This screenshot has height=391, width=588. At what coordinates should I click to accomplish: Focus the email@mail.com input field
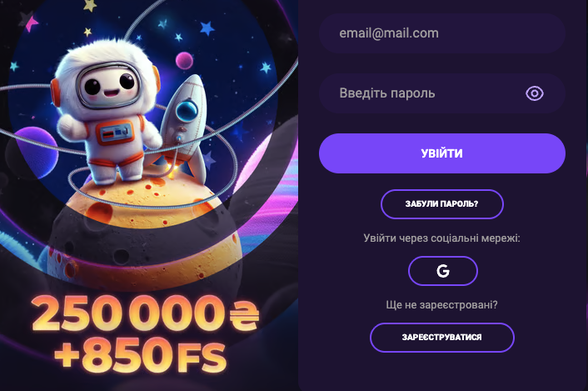(441, 33)
